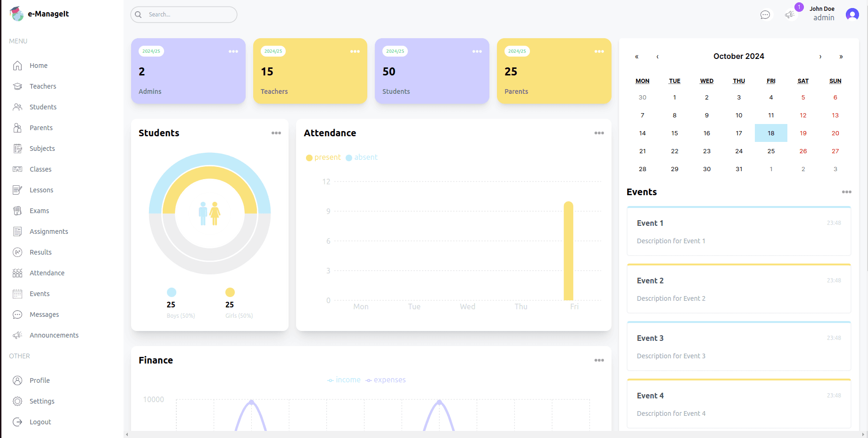Toggle the income series in Finance legend
This screenshot has width=868, height=438.
(344, 380)
